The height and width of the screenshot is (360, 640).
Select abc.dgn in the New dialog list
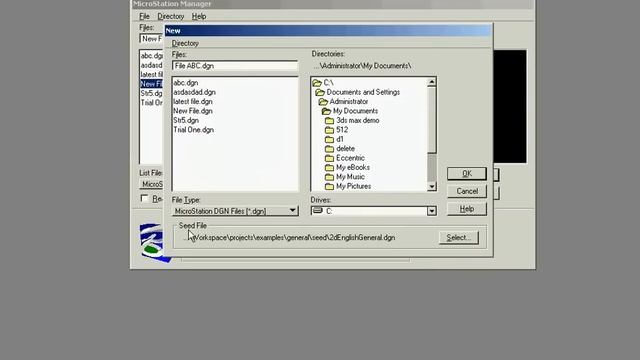point(186,83)
